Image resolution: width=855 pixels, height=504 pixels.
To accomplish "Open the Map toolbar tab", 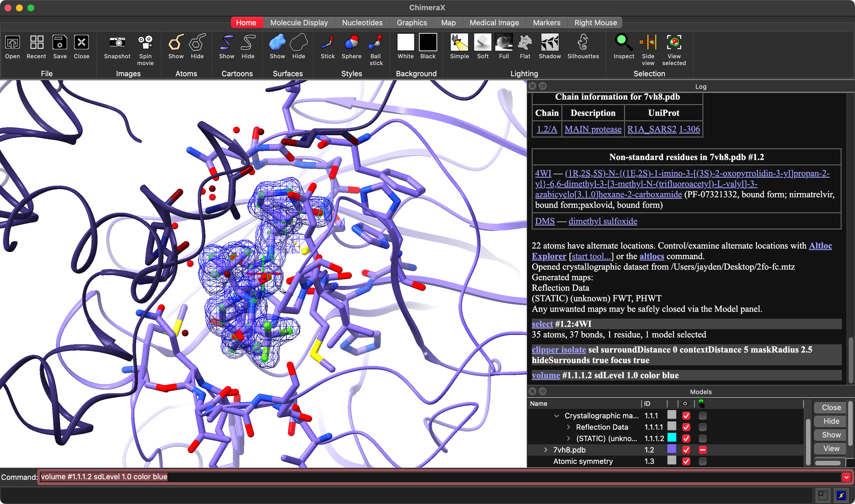I will (448, 23).
